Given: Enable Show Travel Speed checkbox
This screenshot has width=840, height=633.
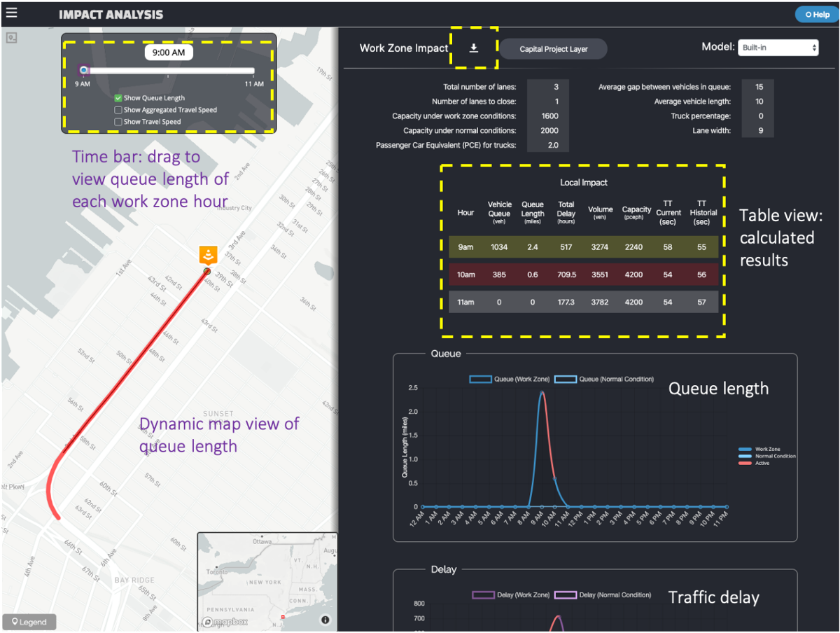Looking at the screenshot, I should coord(118,122).
